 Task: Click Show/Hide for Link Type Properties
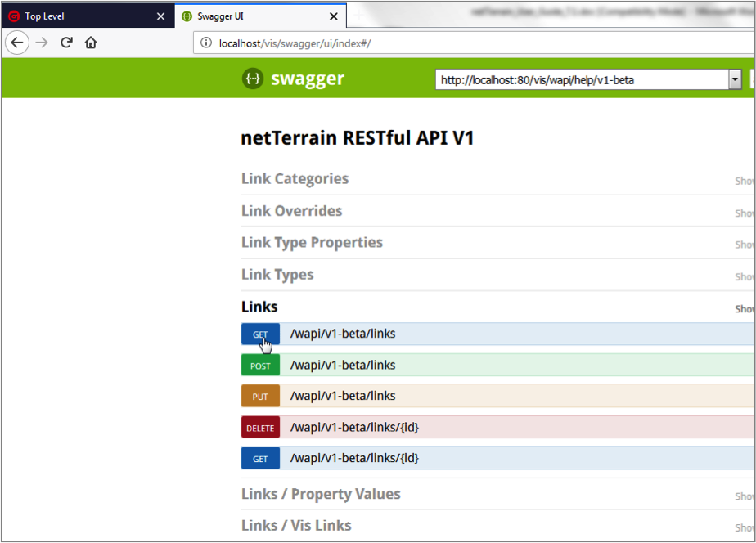coord(744,245)
